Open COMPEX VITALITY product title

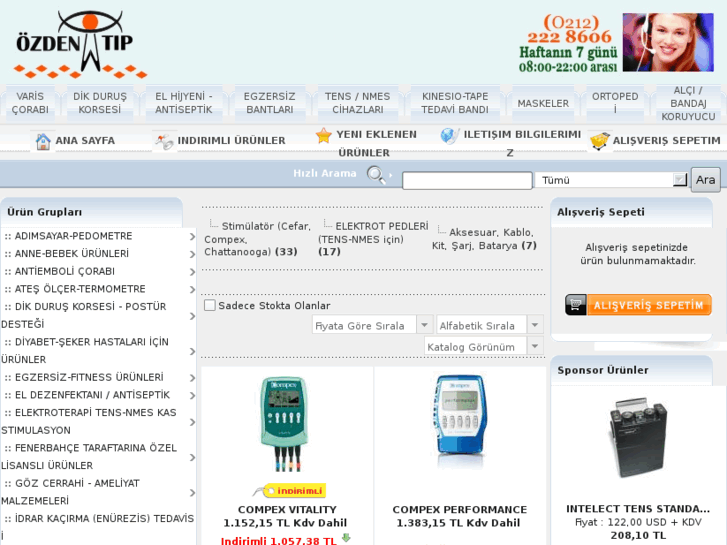click(287, 509)
